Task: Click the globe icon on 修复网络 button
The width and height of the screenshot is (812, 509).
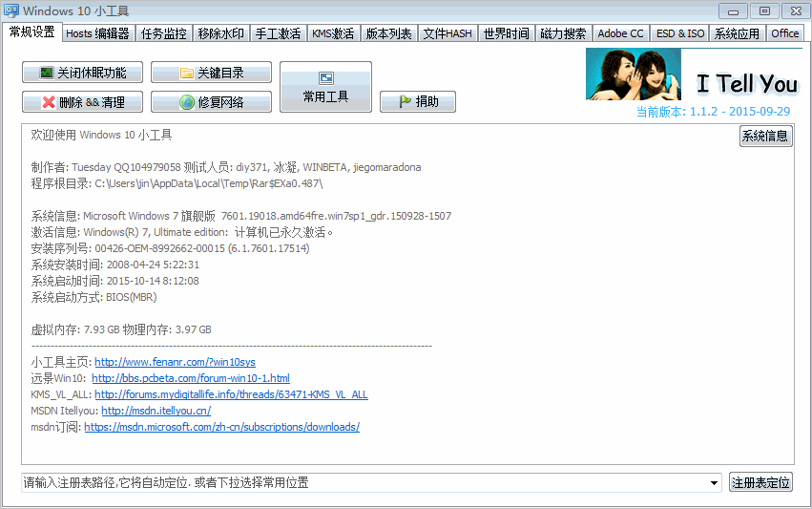Action: click(186, 102)
